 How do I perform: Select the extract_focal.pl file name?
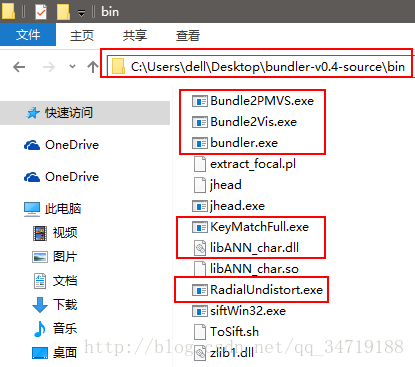[x=253, y=164]
